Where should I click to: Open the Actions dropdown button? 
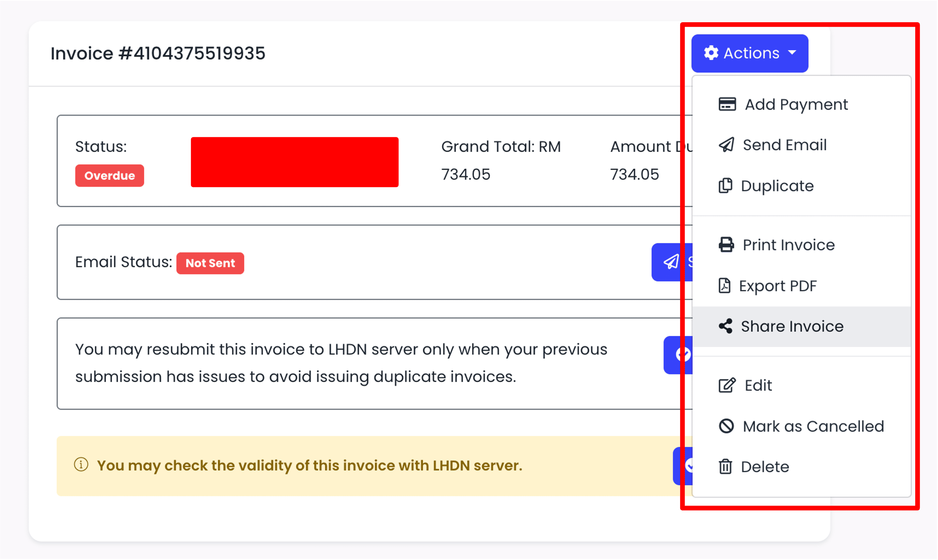750,53
